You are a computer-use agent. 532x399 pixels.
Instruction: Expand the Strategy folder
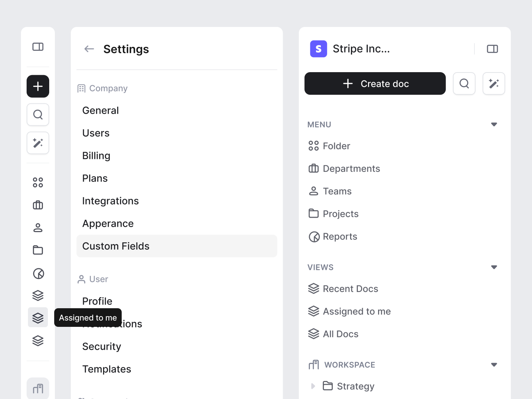coord(313,386)
